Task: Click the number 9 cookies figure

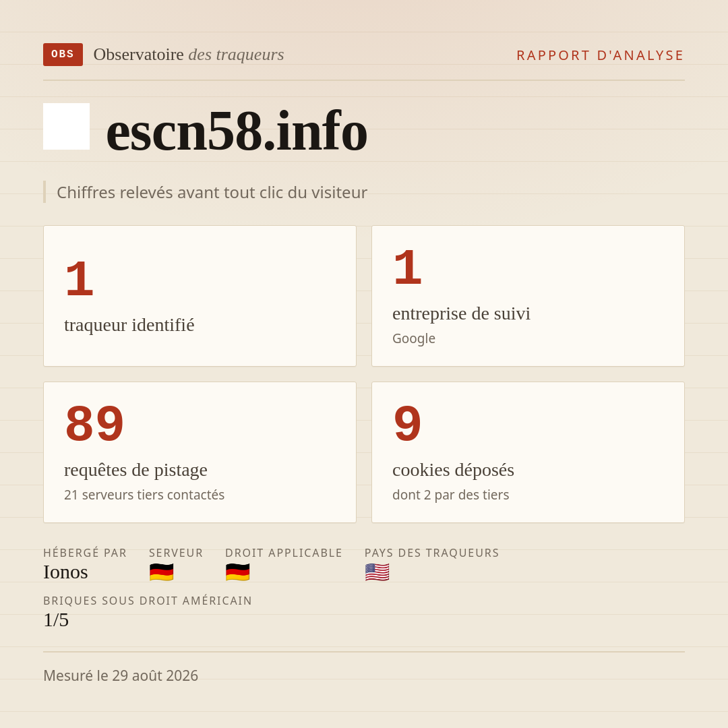Action: 408,423
